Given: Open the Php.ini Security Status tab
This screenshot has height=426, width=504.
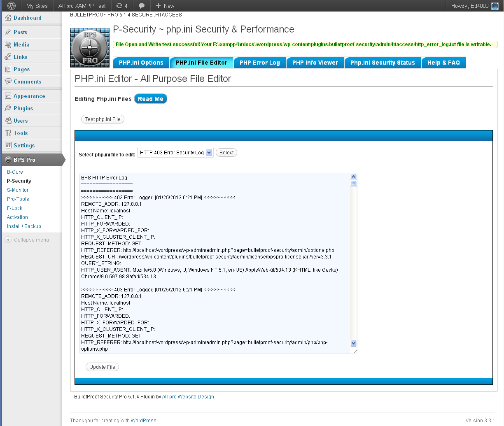Looking at the screenshot, I should pos(383,63).
